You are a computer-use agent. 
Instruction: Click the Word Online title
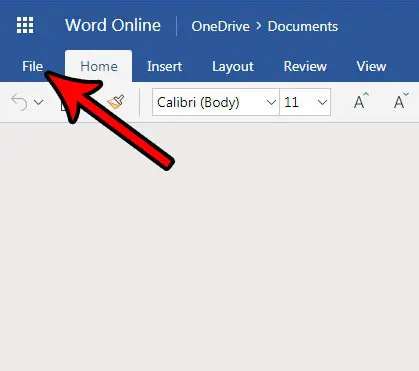coord(113,25)
